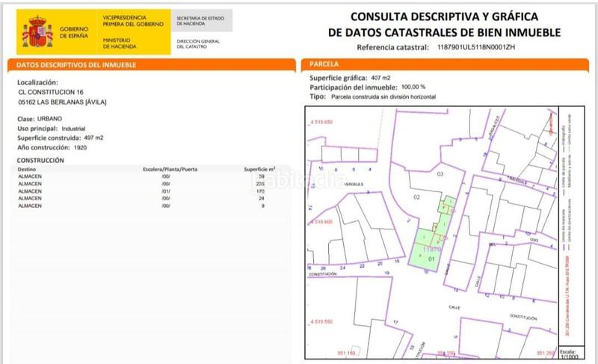
Task: Click map coordinate label '351.150'
Action: pyautogui.click(x=346, y=354)
